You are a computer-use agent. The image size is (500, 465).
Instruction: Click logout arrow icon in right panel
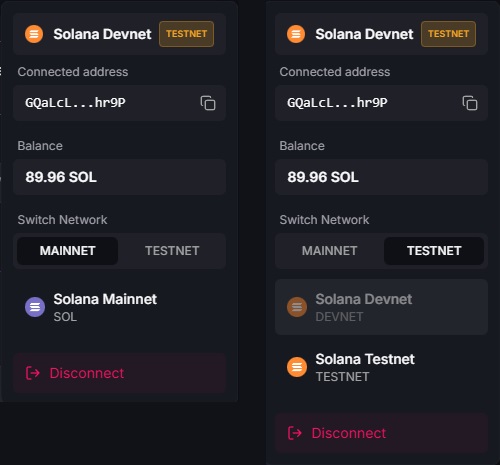295,433
